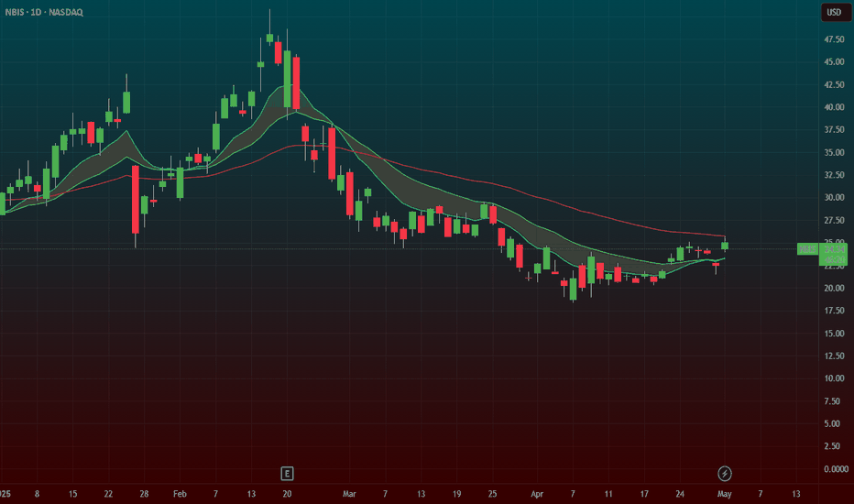854x504 pixels.
Task: Click the 10.00 price axis label
Action: 834,378
